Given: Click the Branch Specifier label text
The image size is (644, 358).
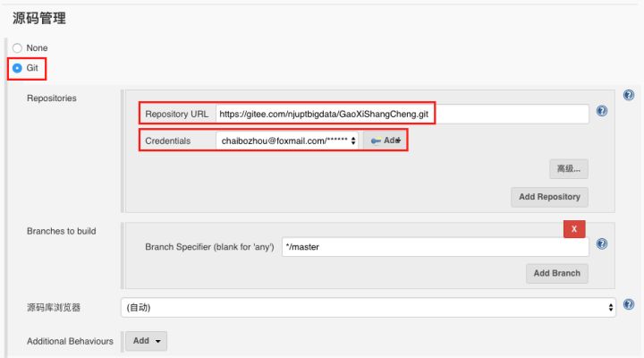Looking at the screenshot, I should pyautogui.click(x=209, y=247).
